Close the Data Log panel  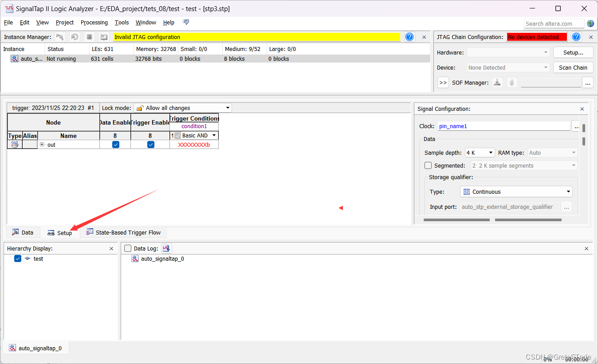[586, 249]
